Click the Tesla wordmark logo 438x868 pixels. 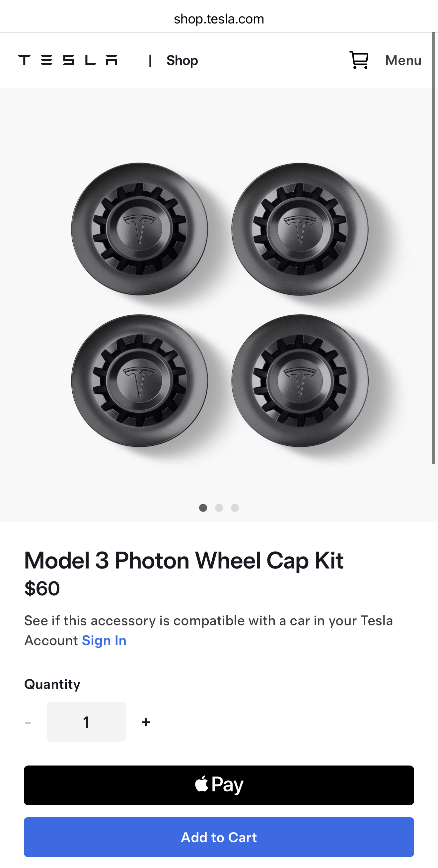(68, 60)
